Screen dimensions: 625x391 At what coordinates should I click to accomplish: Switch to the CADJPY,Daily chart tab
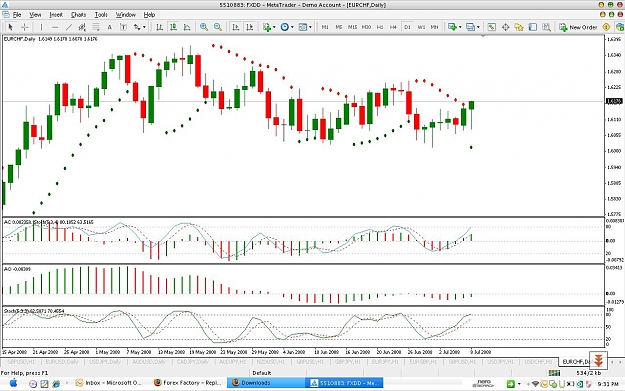point(193,362)
